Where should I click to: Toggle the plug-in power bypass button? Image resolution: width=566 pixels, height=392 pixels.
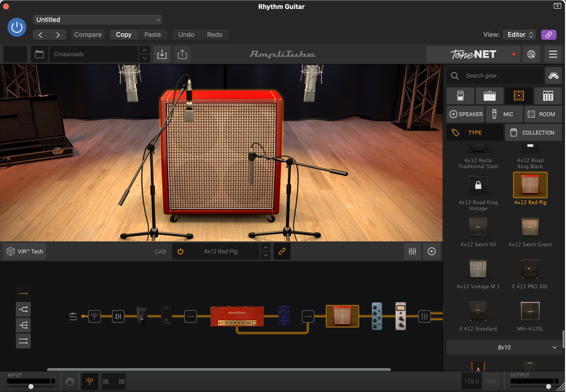[x=17, y=27]
